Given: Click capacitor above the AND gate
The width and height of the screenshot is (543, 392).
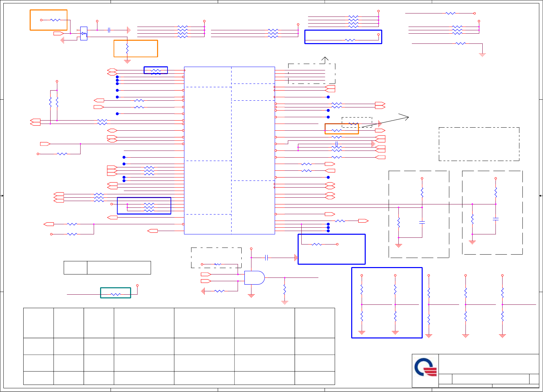Looking at the screenshot, I should (x=266, y=258).
